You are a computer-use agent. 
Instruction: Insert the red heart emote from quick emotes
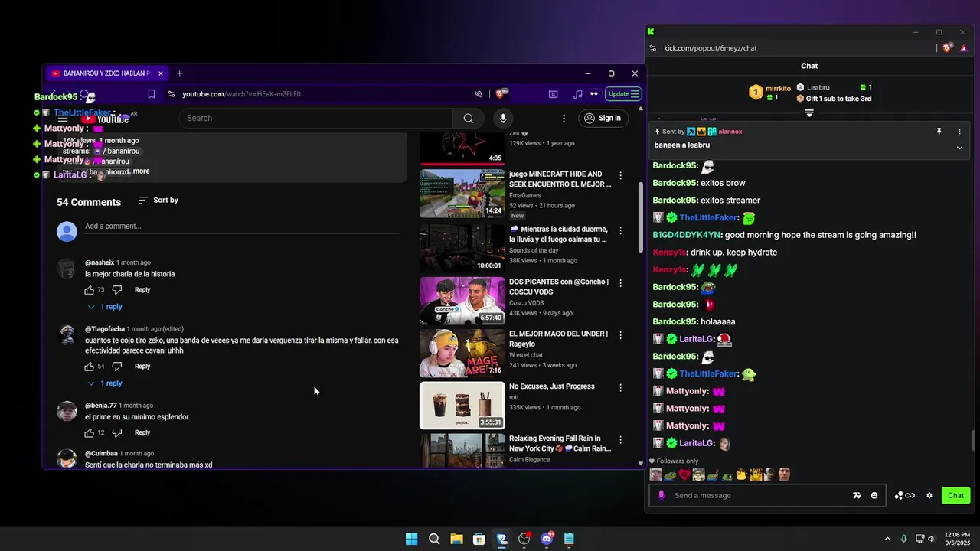(x=684, y=474)
